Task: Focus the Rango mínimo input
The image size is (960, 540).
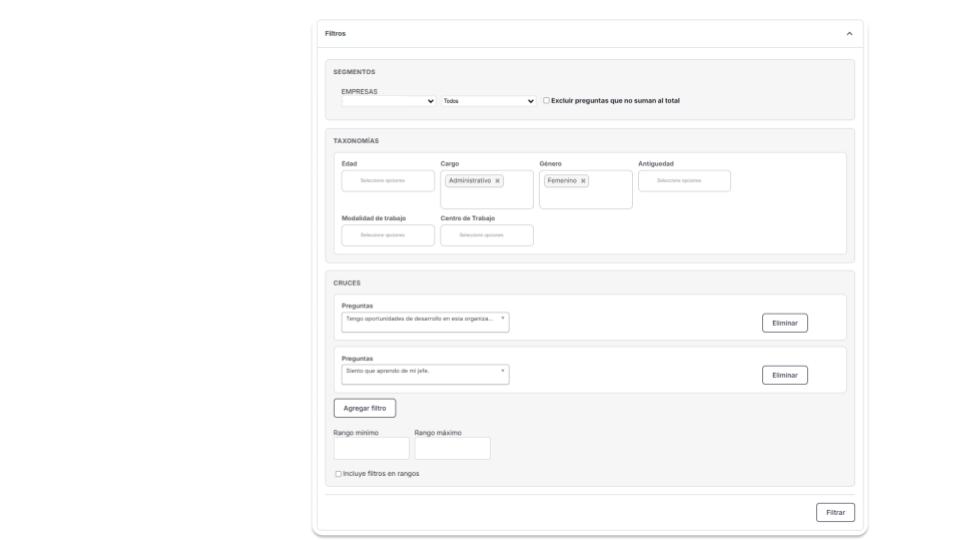Action: [x=372, y=448]
